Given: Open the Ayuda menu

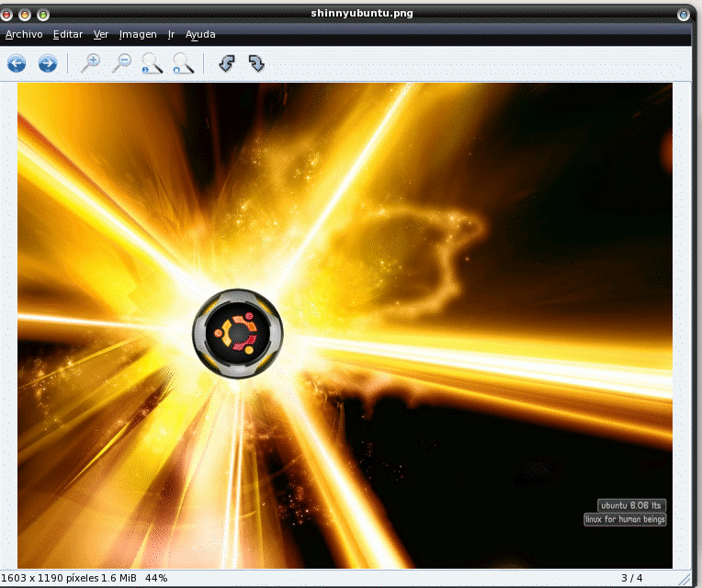Looking at the screenshot, I should [x=200, y=35].
